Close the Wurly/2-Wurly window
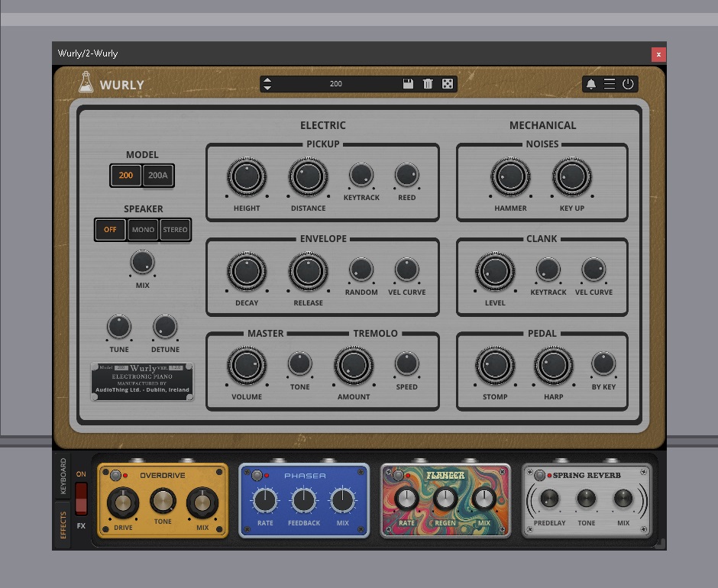 [658, 54]
